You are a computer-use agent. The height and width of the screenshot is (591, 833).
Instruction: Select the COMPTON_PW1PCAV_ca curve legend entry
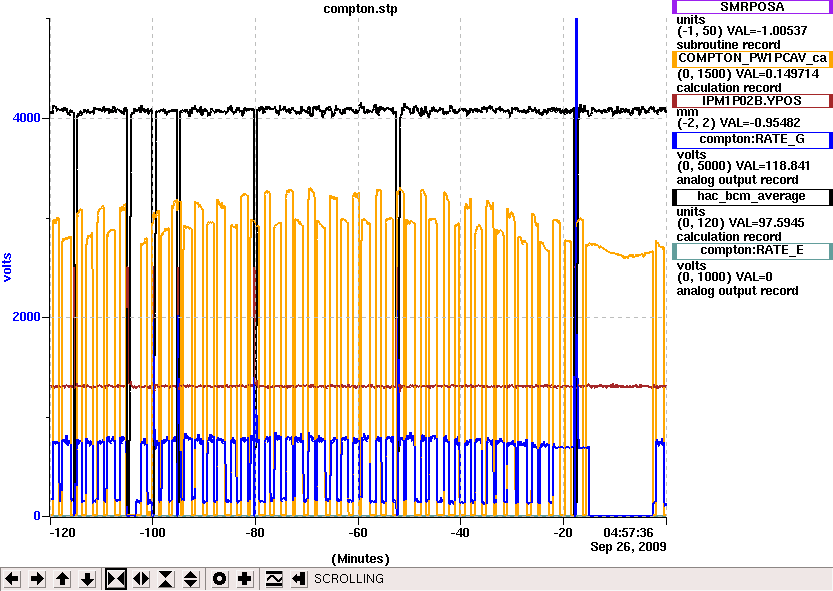tap(752, 58)
